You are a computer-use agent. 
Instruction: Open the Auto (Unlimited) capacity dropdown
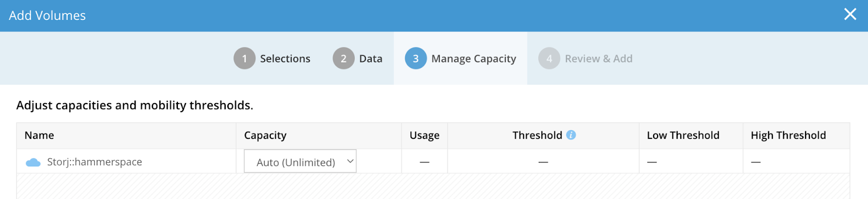[x=300, y=162]
